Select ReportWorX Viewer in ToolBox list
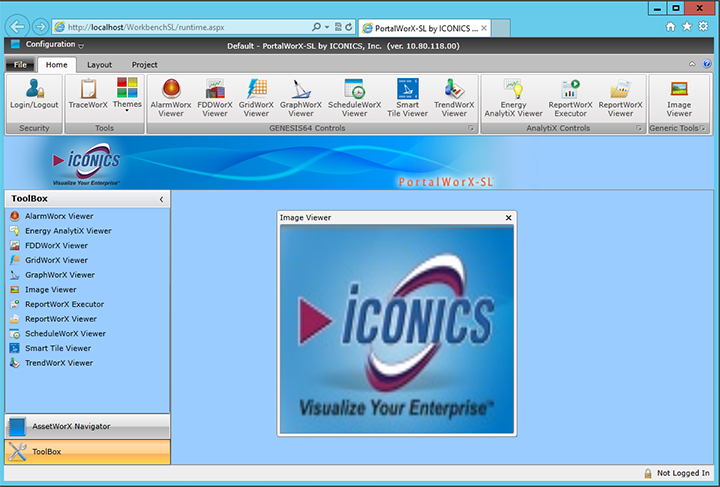 (87, 319)
